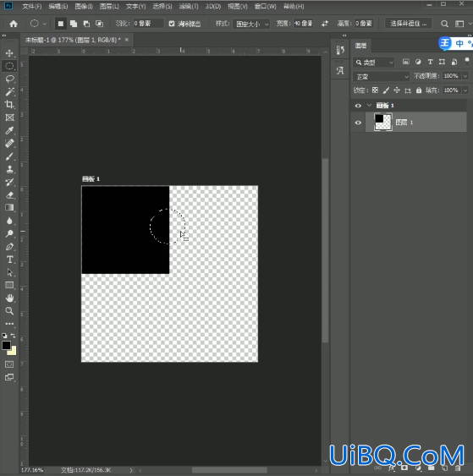
Task: Open the Edit Toolbar three-dots menu
Action: point(9,324)
